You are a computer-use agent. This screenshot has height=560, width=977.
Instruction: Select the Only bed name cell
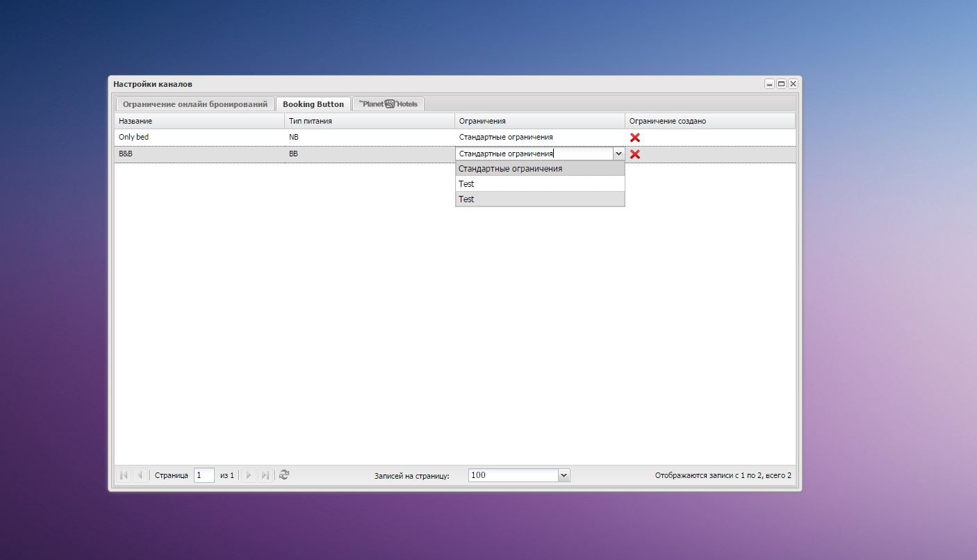pyautogui.click(x=200, y=138)
